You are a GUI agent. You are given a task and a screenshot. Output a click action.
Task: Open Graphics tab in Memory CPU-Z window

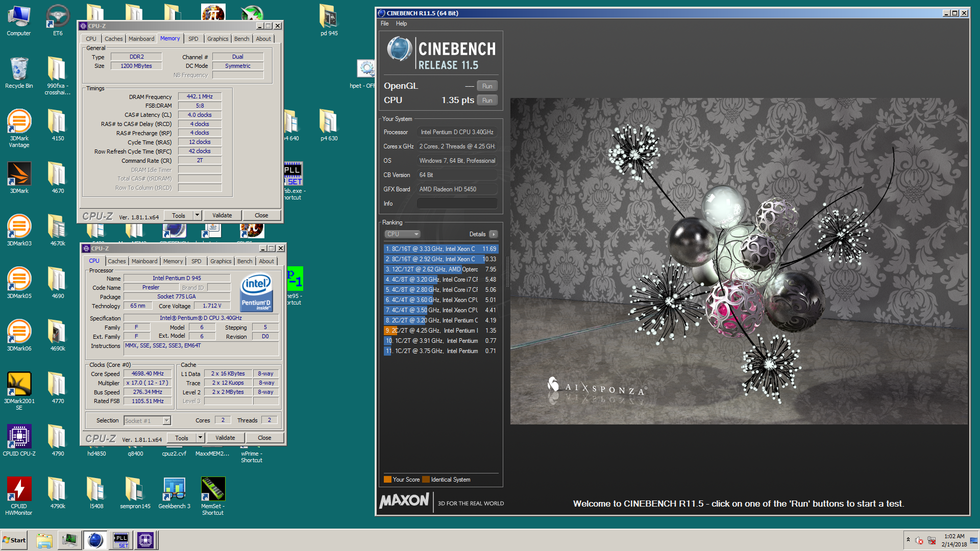218,39
